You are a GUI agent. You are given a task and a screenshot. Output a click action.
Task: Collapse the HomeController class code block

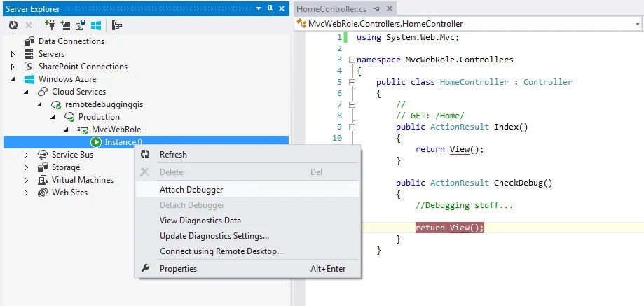352,82
